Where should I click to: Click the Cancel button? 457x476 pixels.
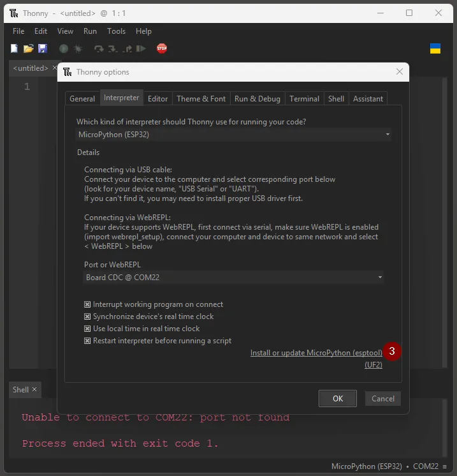coord(382,398)
